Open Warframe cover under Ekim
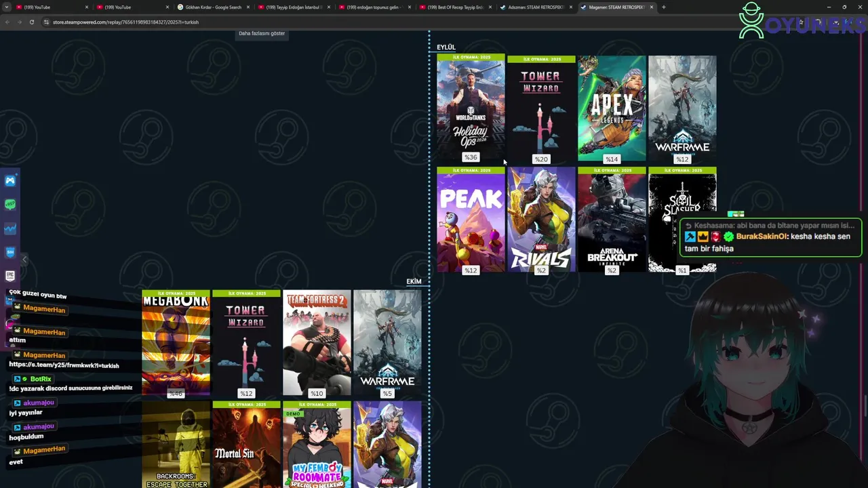 coord(387,344)
